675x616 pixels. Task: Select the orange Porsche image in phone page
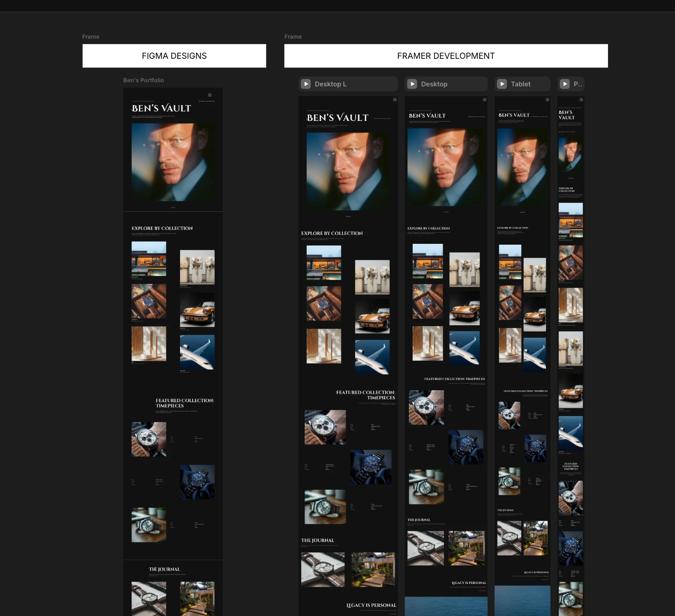tap(571, 391)
